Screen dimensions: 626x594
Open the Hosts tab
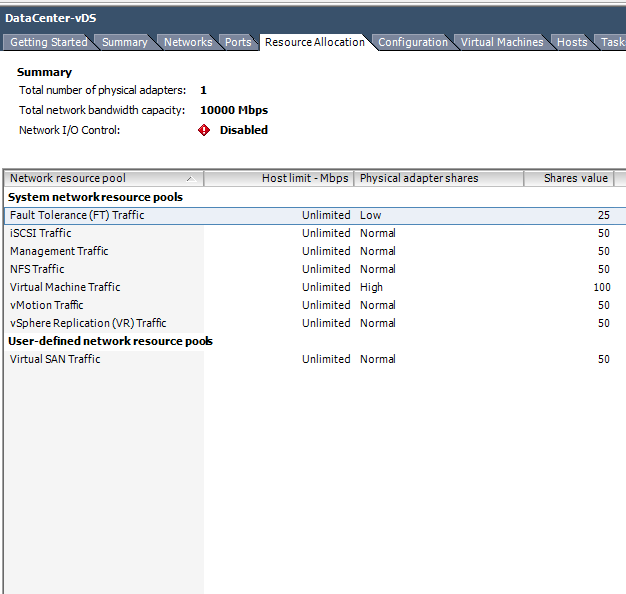click(572, 42)
